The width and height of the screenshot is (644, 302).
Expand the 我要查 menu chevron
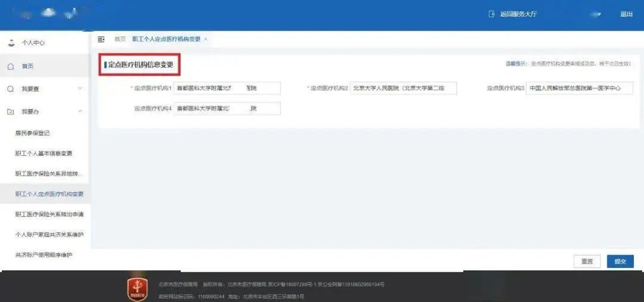point(80,89)
